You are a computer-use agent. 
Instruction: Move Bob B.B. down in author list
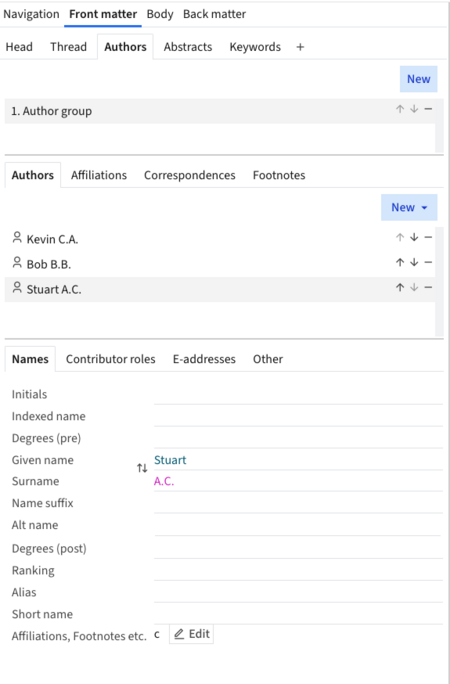[x=414, y=263]
